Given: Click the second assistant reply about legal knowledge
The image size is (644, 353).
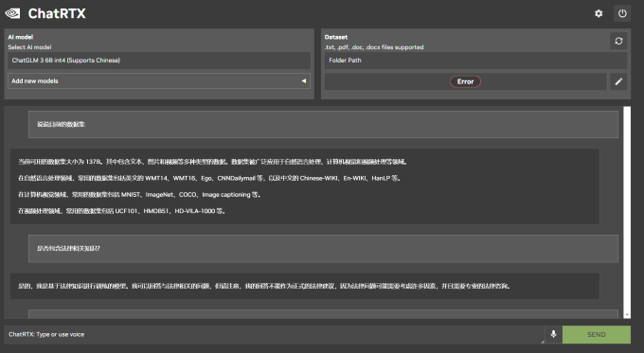Looking at the screenshot, I should 305,286.
